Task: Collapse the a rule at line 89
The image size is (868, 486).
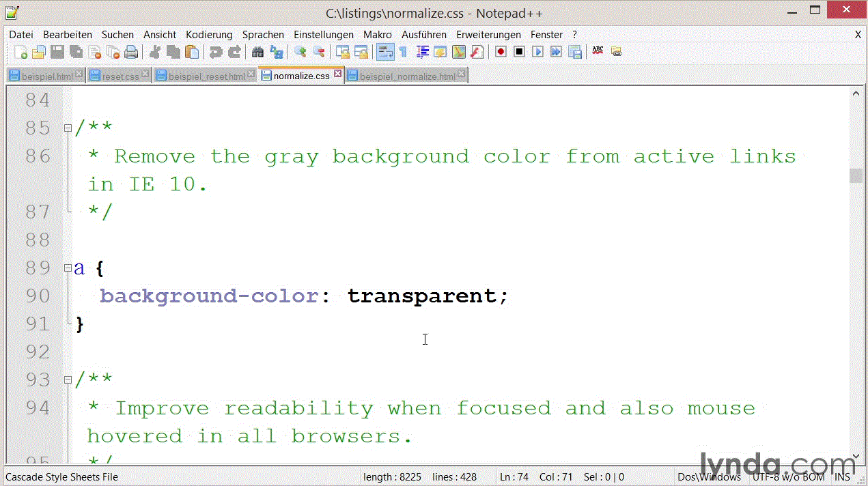Action: pyautogui.click(x=68, y=268)
